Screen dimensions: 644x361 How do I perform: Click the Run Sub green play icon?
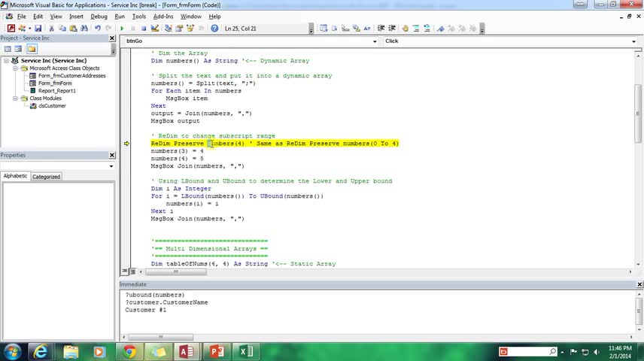tap(122, 29)
